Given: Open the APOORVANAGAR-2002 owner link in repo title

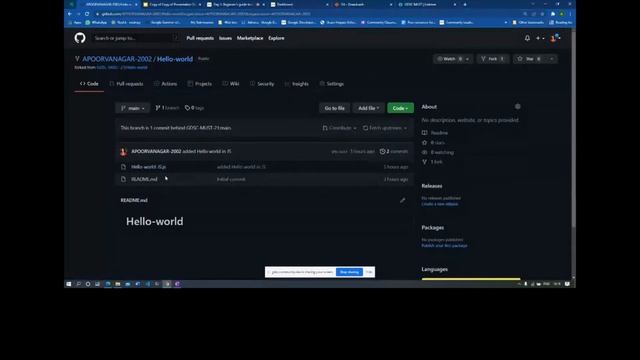Looking at the screenshot, I should tap(117, 59).
